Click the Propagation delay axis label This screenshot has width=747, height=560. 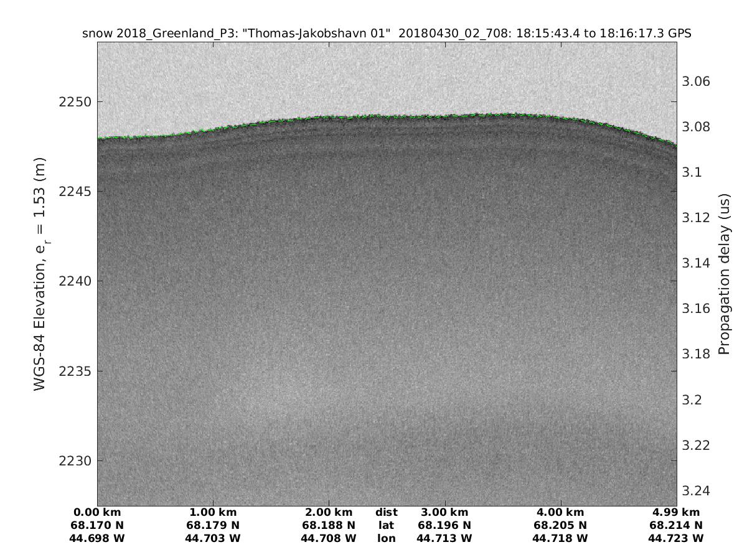(724, 274)
